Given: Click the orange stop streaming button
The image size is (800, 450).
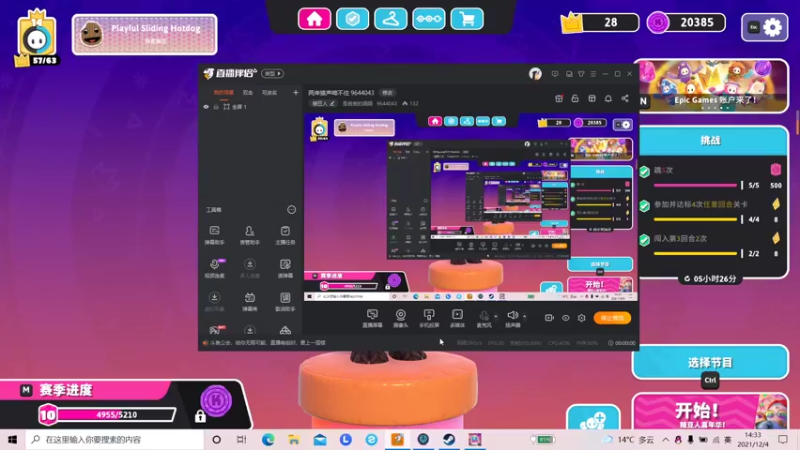Looking at the screenshot, I should pos(612,318).
